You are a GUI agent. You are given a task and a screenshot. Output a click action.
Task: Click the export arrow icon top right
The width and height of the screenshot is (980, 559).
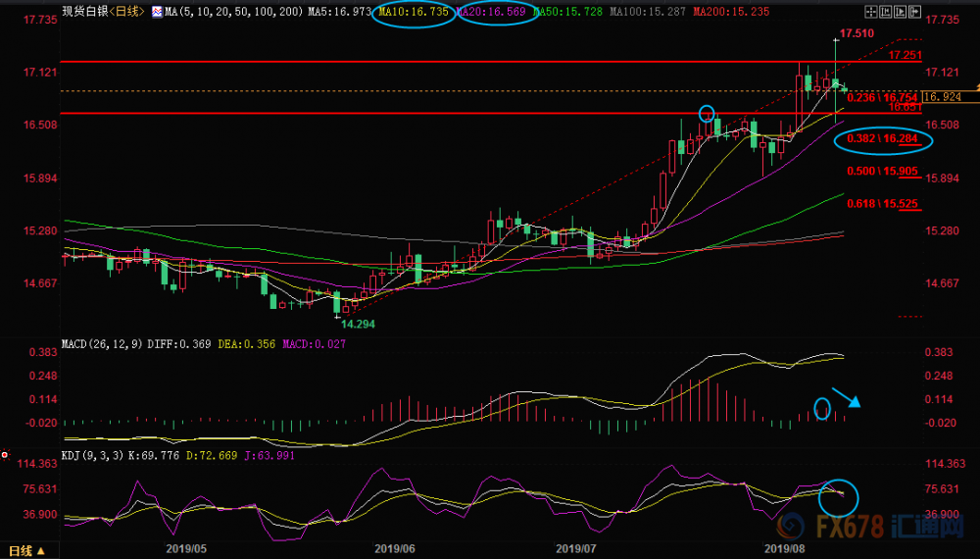(915, 11)
